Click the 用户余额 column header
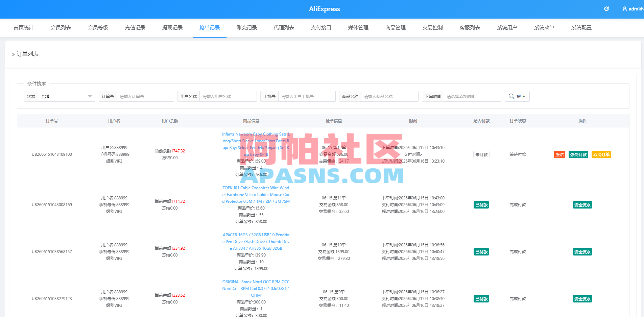 pos(170,121)
